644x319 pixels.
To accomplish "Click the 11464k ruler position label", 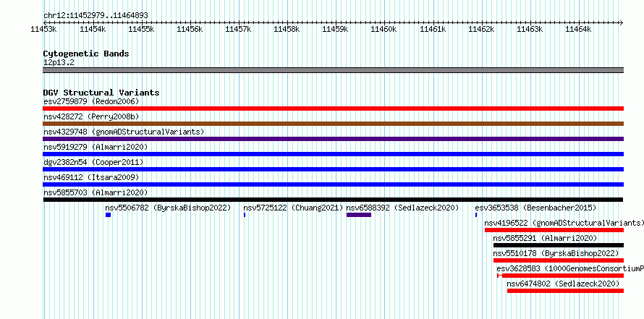I will coord(578,29).
